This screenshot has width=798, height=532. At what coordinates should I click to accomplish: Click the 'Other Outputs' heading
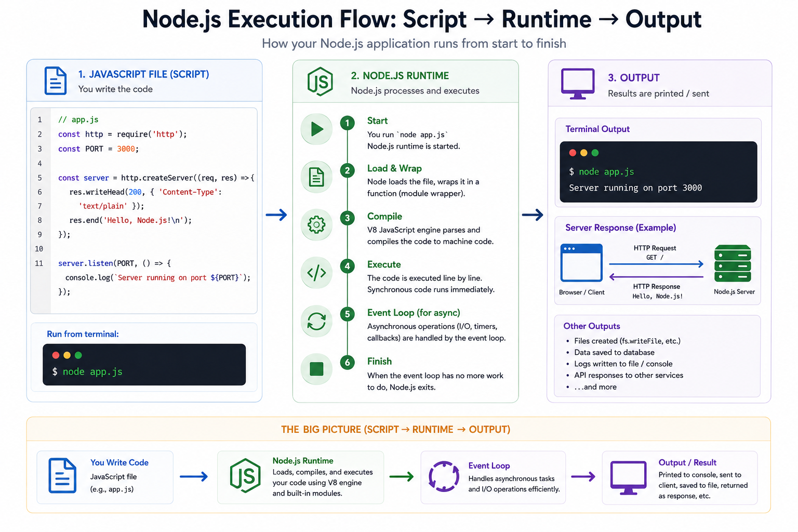592,326
